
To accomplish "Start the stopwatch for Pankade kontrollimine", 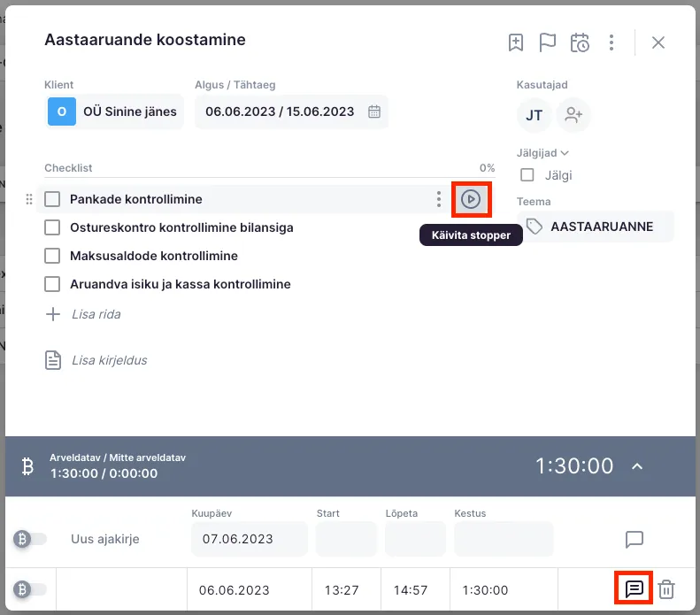I will coord(471,199).
